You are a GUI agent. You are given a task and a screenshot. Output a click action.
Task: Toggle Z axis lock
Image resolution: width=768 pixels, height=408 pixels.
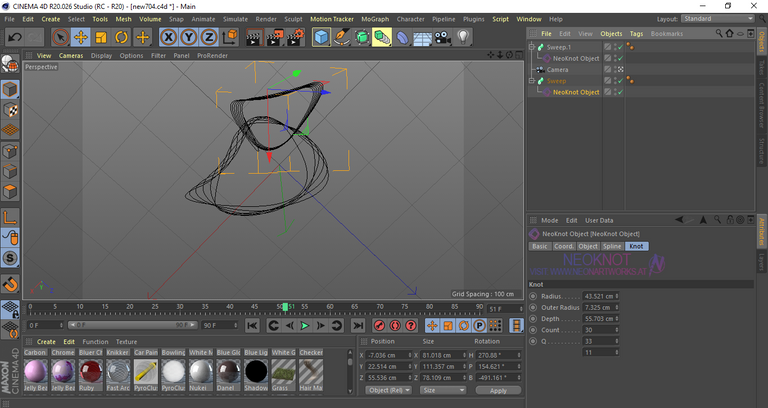[x=209, y=37]
